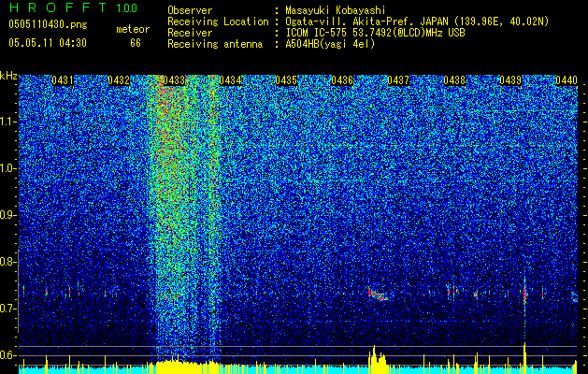Select the file name 0505110430.png
The width and height of the screenshot is (588, 374).
pyautogui.click(x=48, y=24)
